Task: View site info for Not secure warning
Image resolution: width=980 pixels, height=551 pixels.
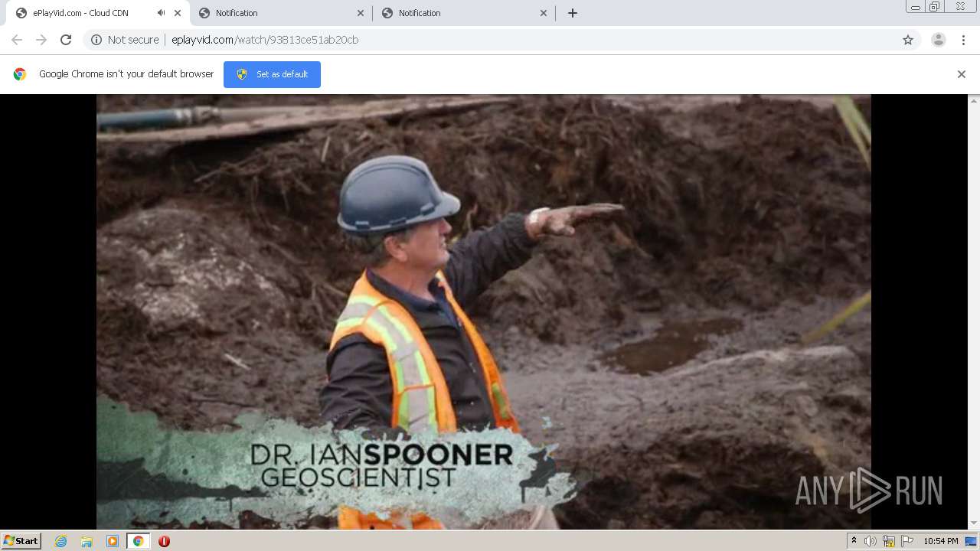Action: (x=125, y=40)
